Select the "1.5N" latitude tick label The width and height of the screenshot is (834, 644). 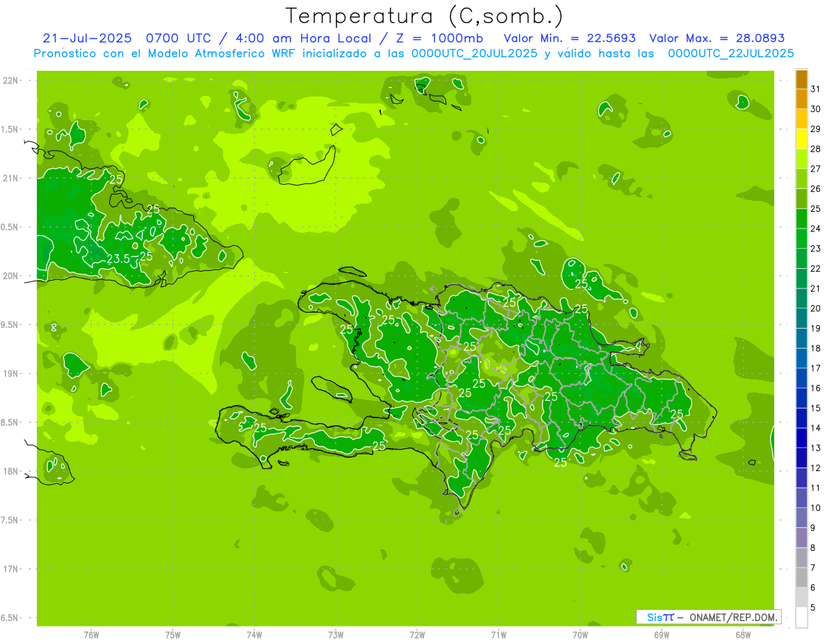[10, 129]
